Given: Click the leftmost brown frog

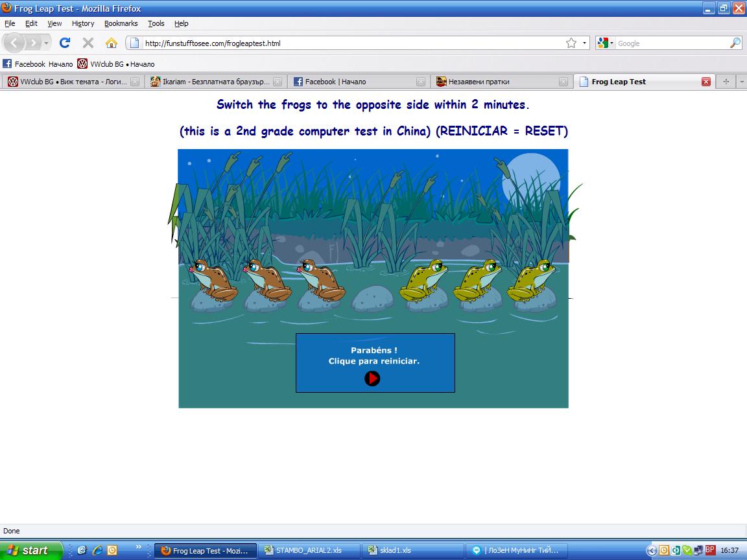Looking at the screenshot, I should click(x=211, y=281).
